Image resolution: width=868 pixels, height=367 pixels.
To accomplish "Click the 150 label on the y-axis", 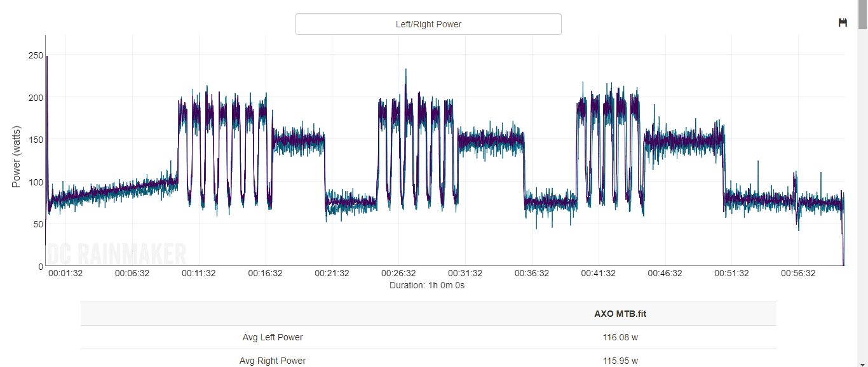I will click(36, 140).
